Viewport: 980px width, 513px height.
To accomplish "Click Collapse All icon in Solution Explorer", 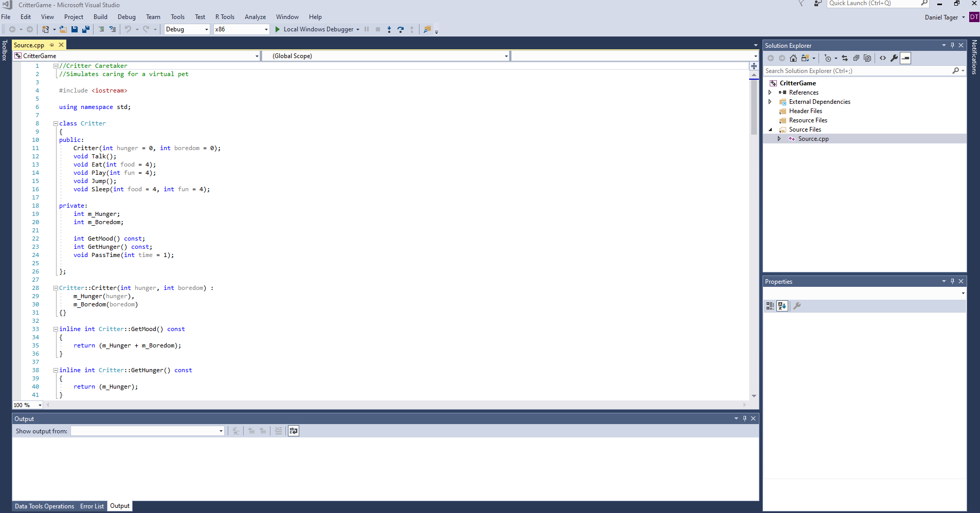I will (x=856, y=58).
